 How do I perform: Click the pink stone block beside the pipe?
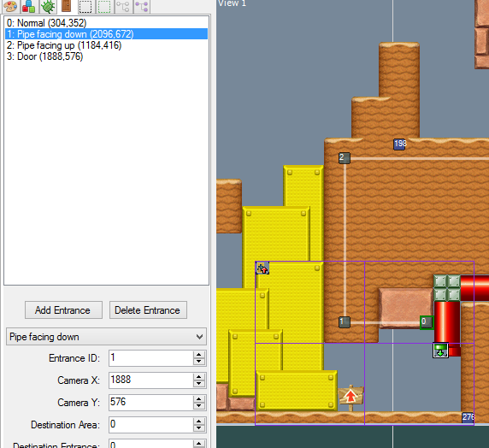point(406,308)
